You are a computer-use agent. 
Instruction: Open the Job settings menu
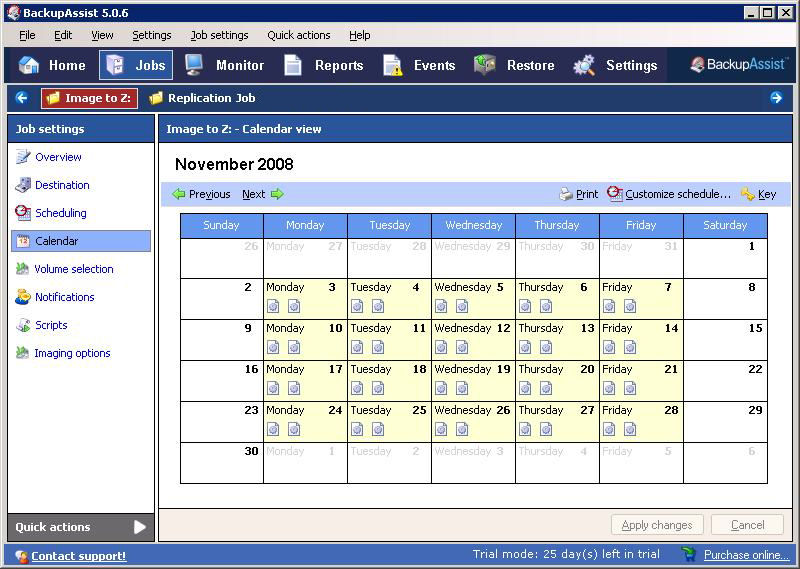[219, 35]
